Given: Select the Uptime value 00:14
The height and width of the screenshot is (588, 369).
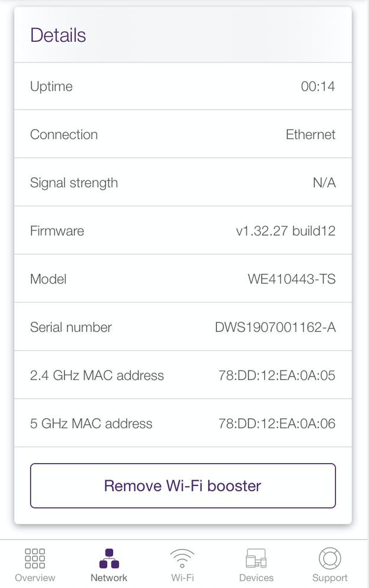Looking at the screenshot, I should pyautogui.click(x=318, y=87).
